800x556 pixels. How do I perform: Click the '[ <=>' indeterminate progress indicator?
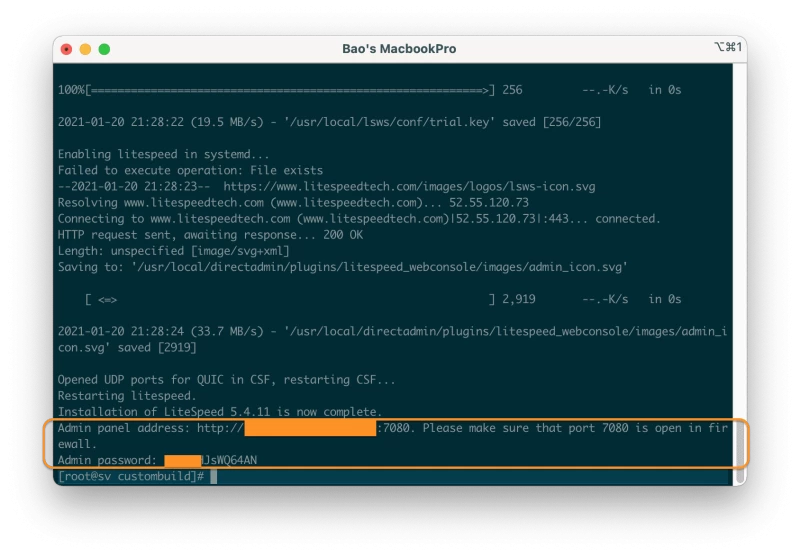(x=101, y=299)
